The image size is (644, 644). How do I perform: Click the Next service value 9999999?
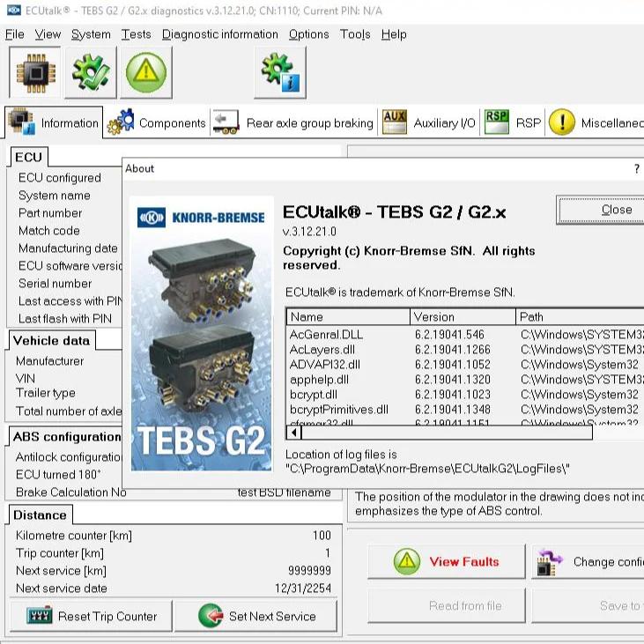pos(310,571)
